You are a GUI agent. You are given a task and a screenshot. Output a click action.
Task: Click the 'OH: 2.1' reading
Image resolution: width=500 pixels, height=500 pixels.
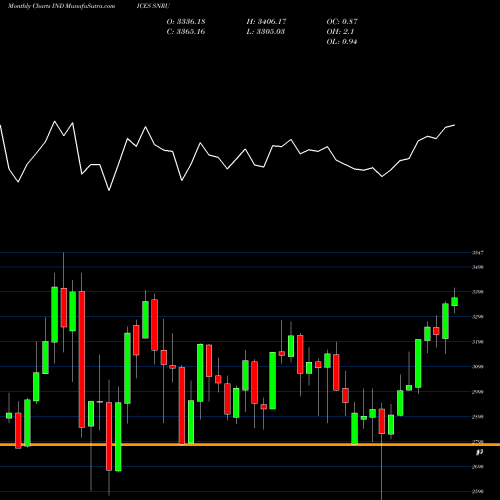click(340, 32)
